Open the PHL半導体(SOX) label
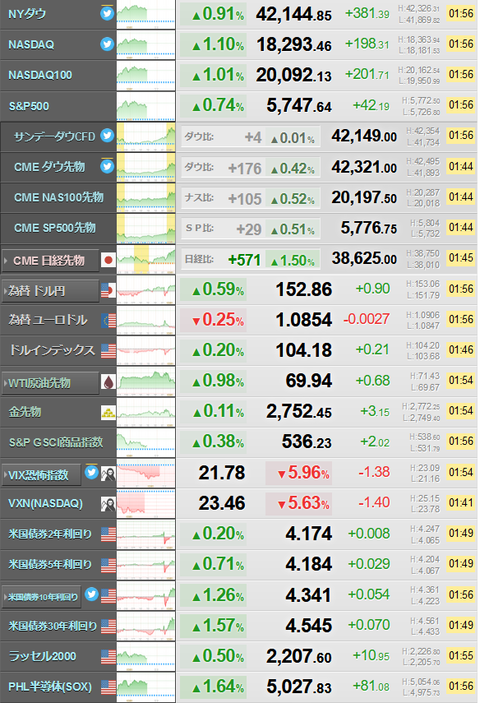Screen dimensions: 480x703 pos(50,686)
